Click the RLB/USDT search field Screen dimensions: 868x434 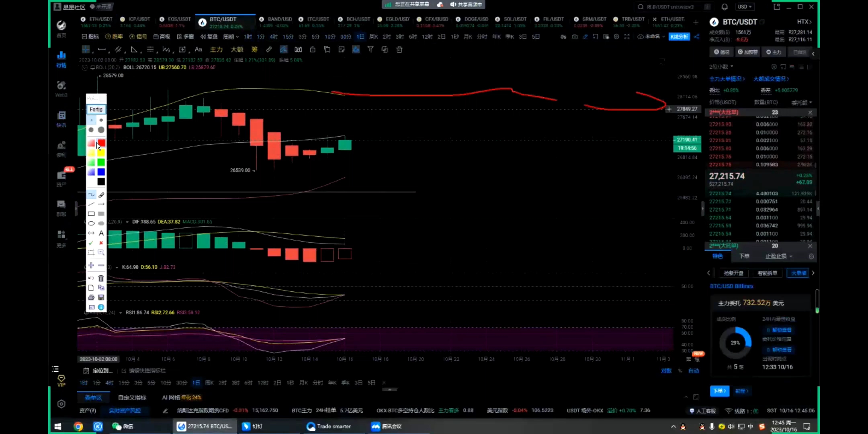coord(673,7)
